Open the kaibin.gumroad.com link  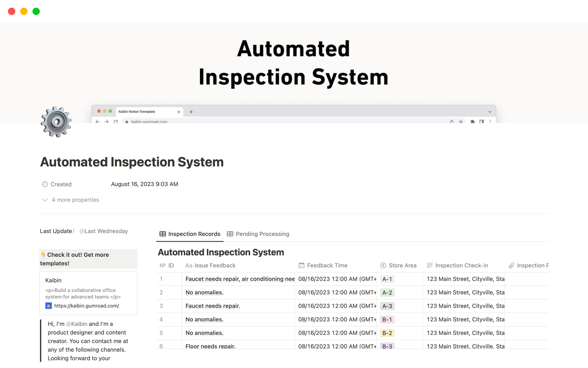click(x=87, y=306)
